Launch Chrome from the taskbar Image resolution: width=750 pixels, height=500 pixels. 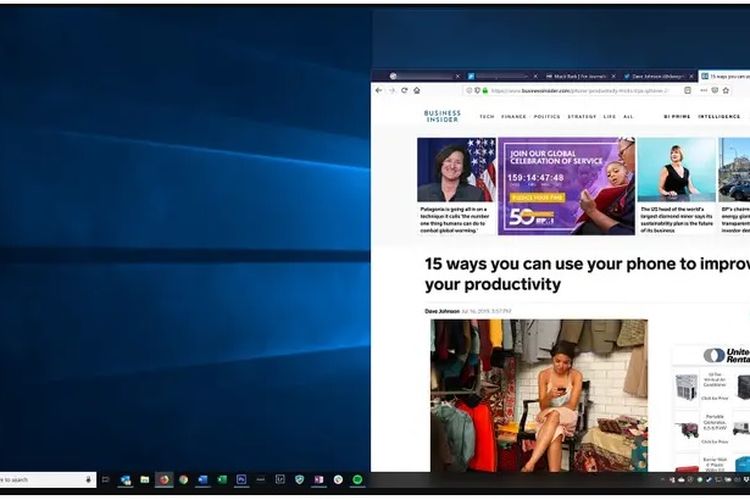point(184,479)
